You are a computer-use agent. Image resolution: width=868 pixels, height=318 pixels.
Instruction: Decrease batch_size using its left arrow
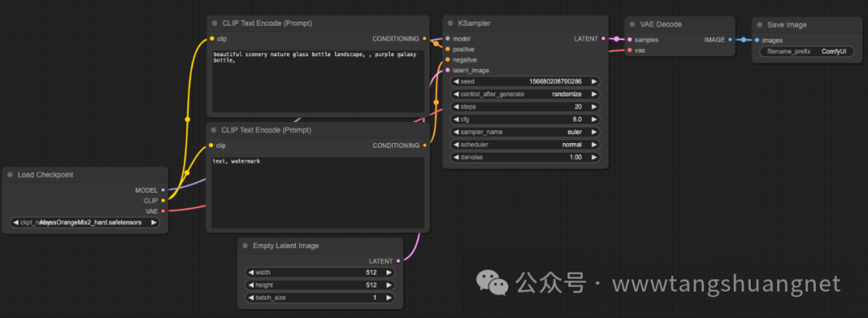click(251, 298)
